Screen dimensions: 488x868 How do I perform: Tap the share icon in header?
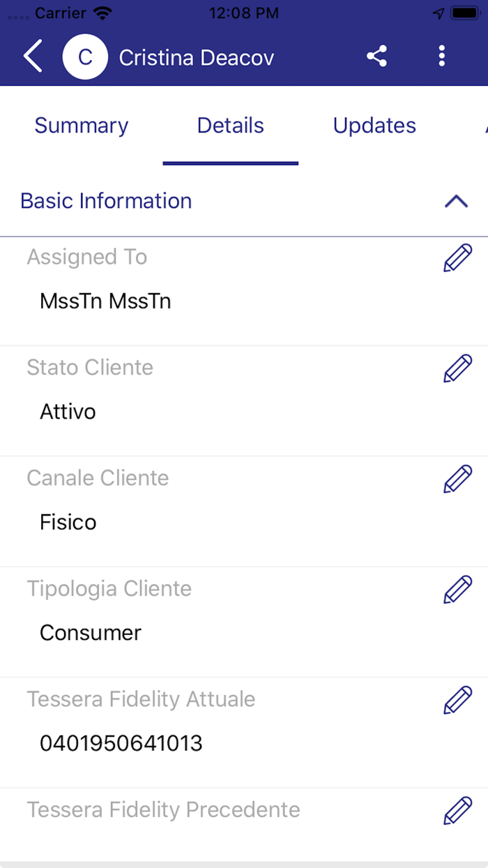(x=377, y=57)
